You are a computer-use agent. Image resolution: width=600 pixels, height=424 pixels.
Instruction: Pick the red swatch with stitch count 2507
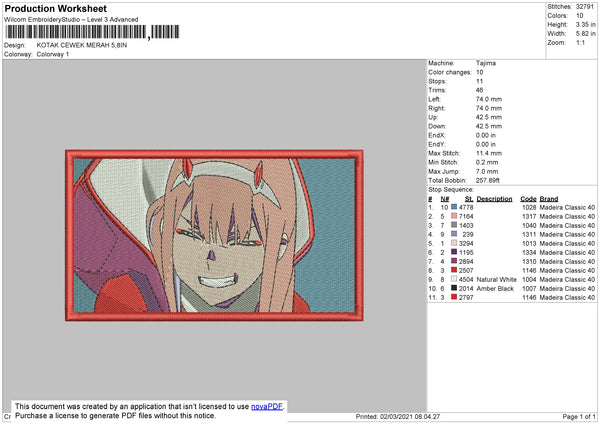tap(454, 270)
